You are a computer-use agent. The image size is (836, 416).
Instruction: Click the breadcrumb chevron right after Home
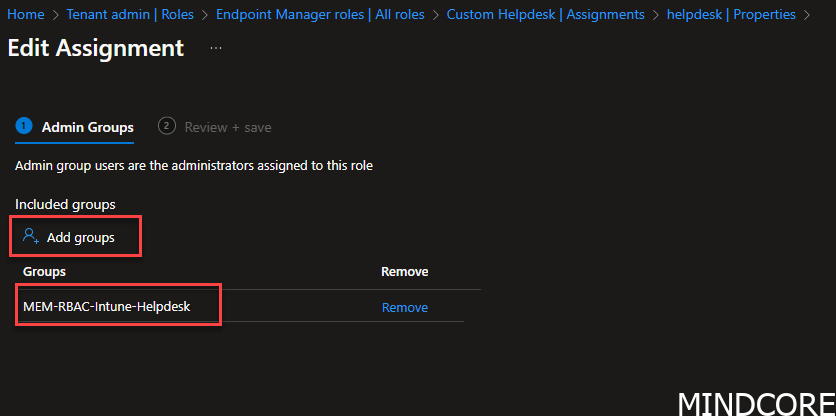click(x=55, y=15)
